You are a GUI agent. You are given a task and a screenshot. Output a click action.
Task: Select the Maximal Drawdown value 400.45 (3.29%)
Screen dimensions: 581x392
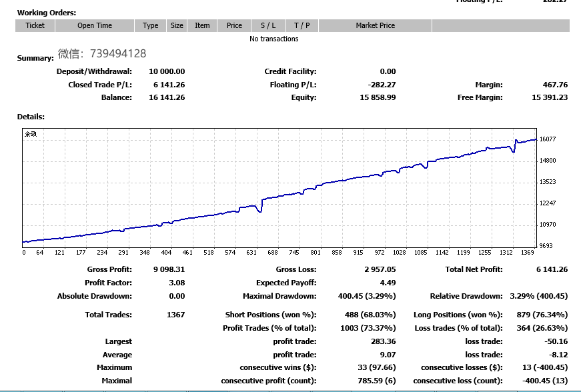pos(367,296)
